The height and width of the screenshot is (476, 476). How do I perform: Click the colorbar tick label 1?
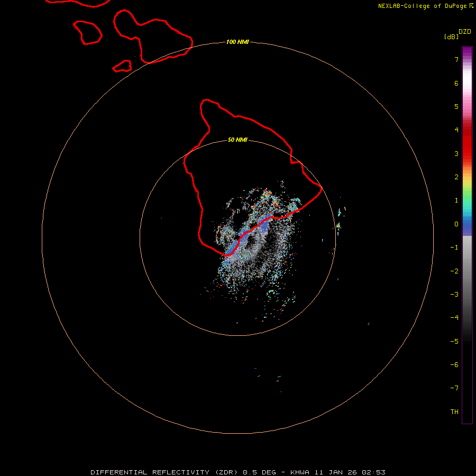456,200
